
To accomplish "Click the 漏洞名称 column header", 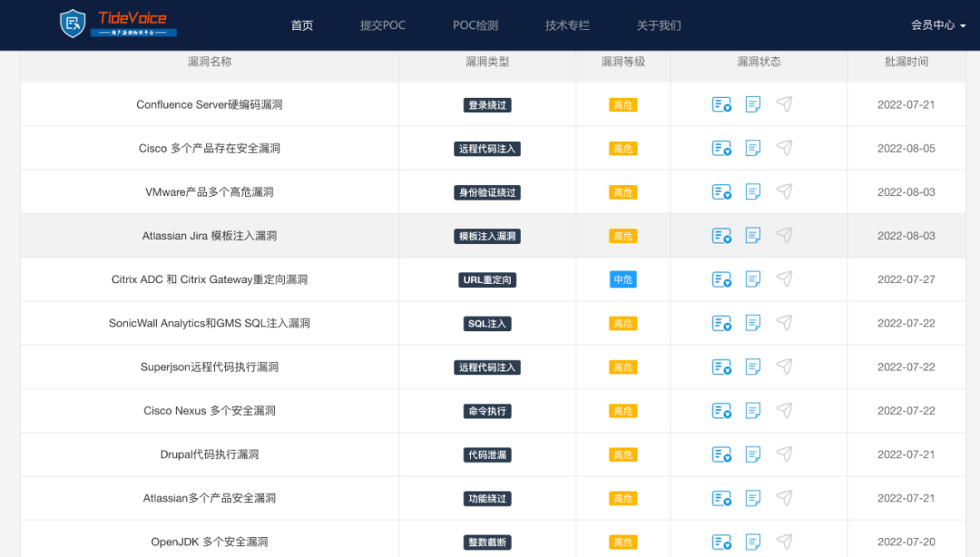I will click(210, 62).
